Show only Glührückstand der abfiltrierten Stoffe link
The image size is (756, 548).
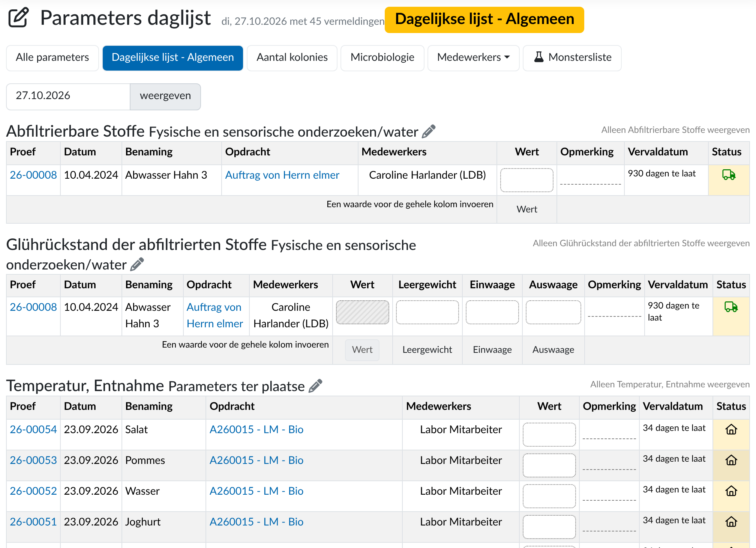641,243
